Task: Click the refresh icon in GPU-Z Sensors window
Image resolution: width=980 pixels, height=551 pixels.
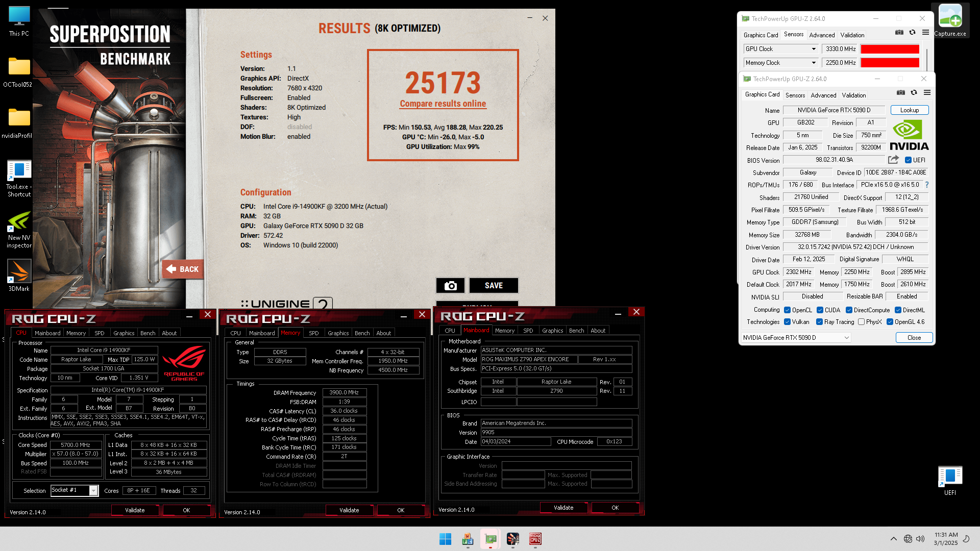Action: (913, 33)
